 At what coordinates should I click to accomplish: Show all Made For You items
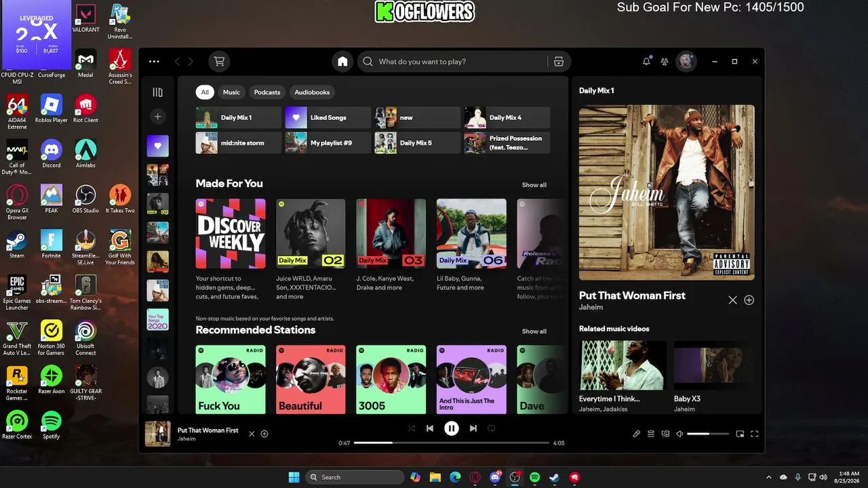coord(534,185)
